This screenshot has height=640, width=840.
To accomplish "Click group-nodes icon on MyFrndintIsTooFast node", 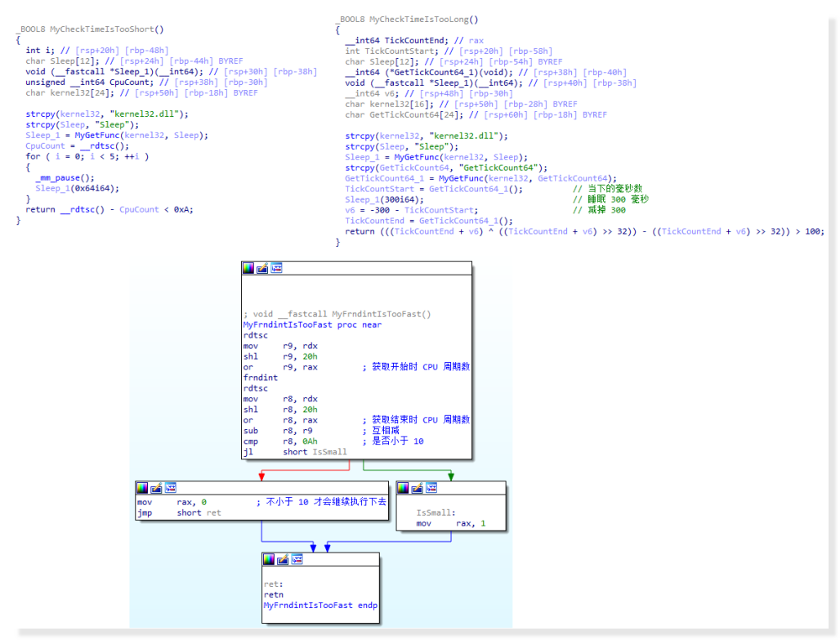I will click(276, 268).
